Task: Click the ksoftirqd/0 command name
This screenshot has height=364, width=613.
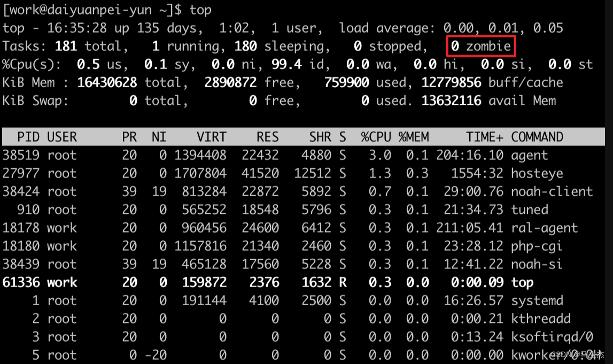Action: coord(552,337)
